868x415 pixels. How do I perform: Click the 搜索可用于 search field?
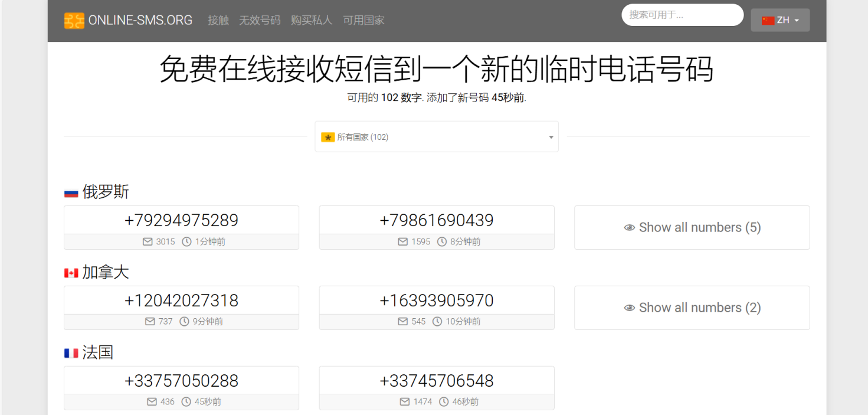pos(682,14)
